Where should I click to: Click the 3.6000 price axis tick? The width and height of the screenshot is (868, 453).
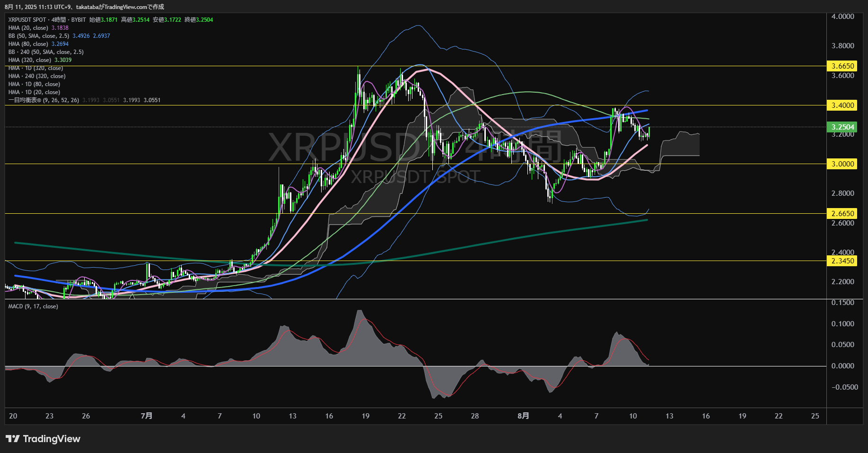843,76
